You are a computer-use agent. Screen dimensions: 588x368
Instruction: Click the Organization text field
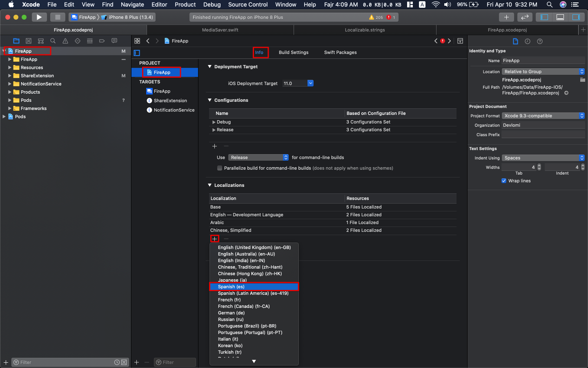coord(543,125)
